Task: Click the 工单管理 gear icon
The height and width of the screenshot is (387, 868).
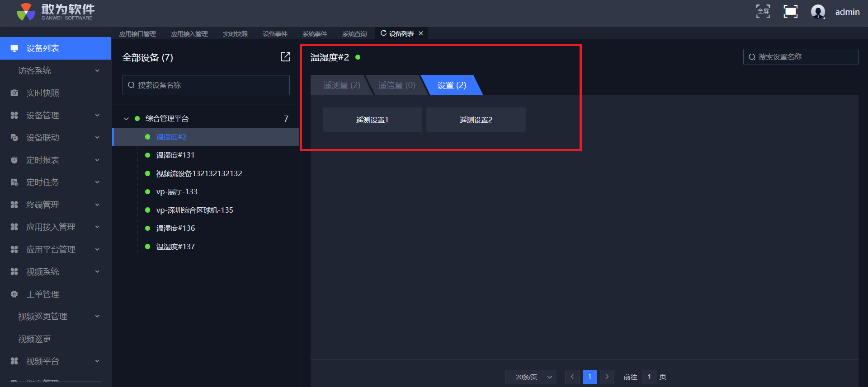Action: [x=14, y=294]
